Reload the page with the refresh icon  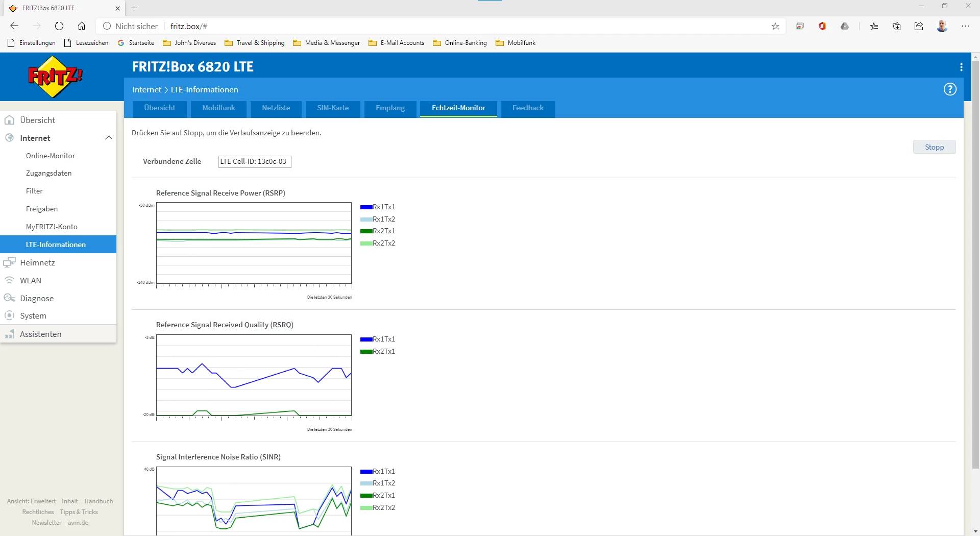(59, 26)
